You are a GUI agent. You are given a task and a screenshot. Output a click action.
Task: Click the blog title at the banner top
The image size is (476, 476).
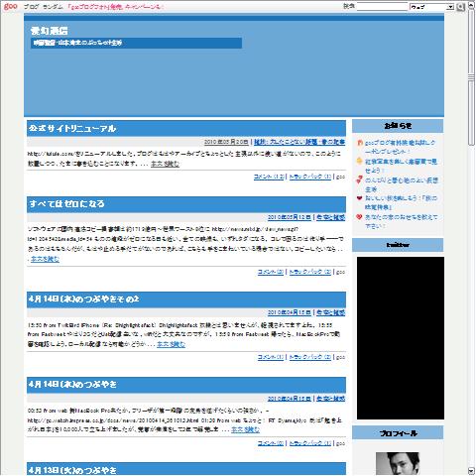(x=50, y=31)
